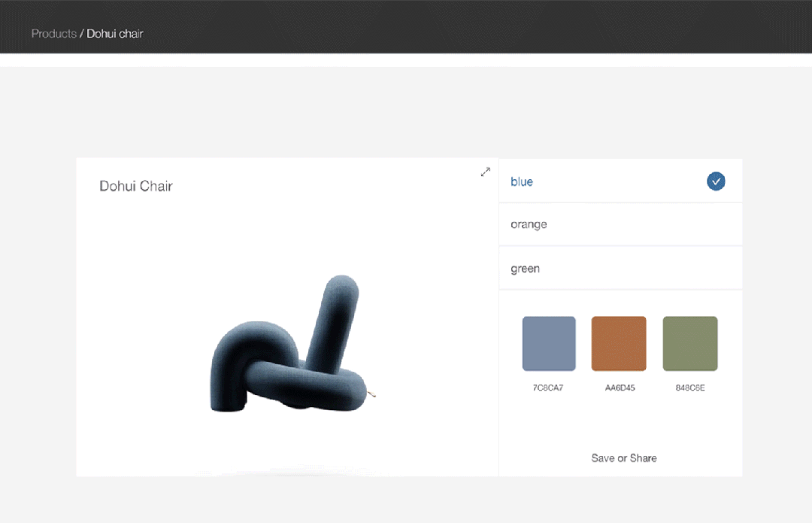
Task: Select the blue color option row
Action: [620, 181]
